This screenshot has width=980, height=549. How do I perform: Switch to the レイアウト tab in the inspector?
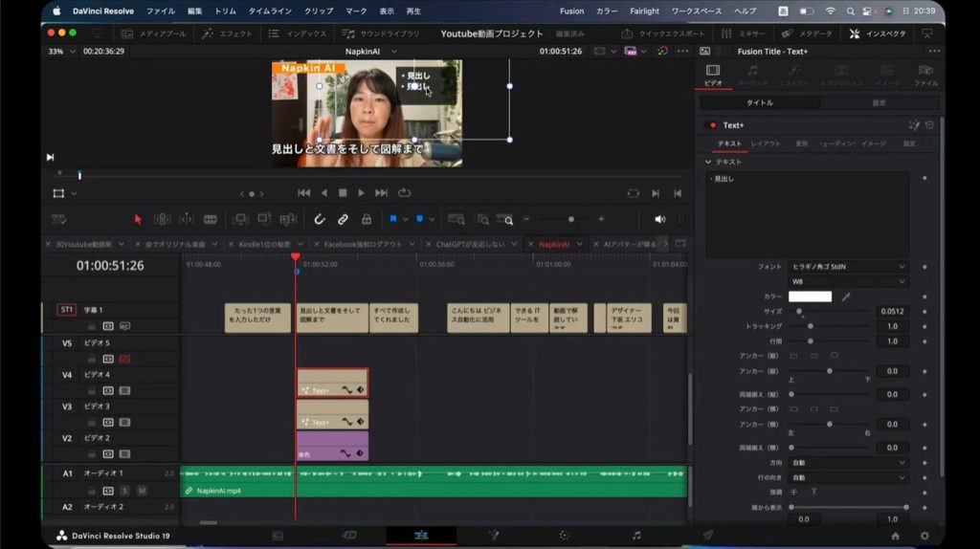(x=765, y=143)
